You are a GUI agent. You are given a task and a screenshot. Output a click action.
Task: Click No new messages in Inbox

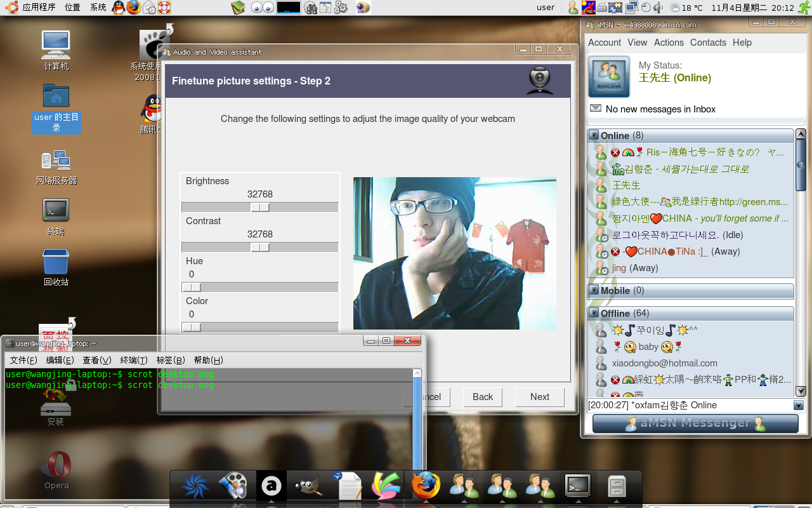pos(660,109)
